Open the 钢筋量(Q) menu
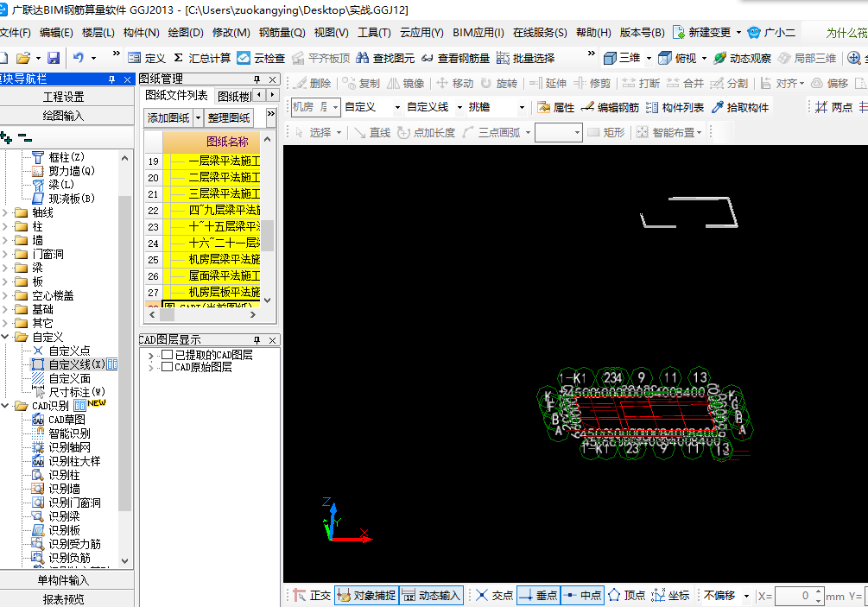Image resolution: width=868 pixels, height=607 pixels. [x=282, y=33]
